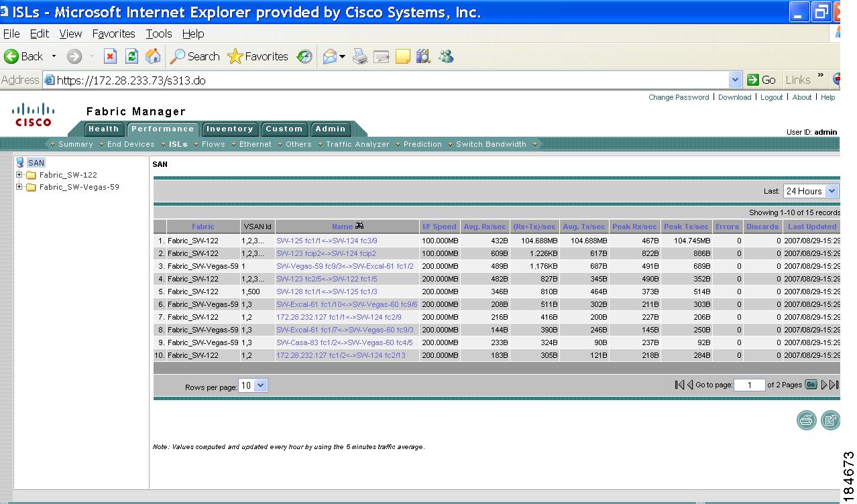Click the IE Stop toolbar icon
This screenshot has width=857, height=504.
111,57
